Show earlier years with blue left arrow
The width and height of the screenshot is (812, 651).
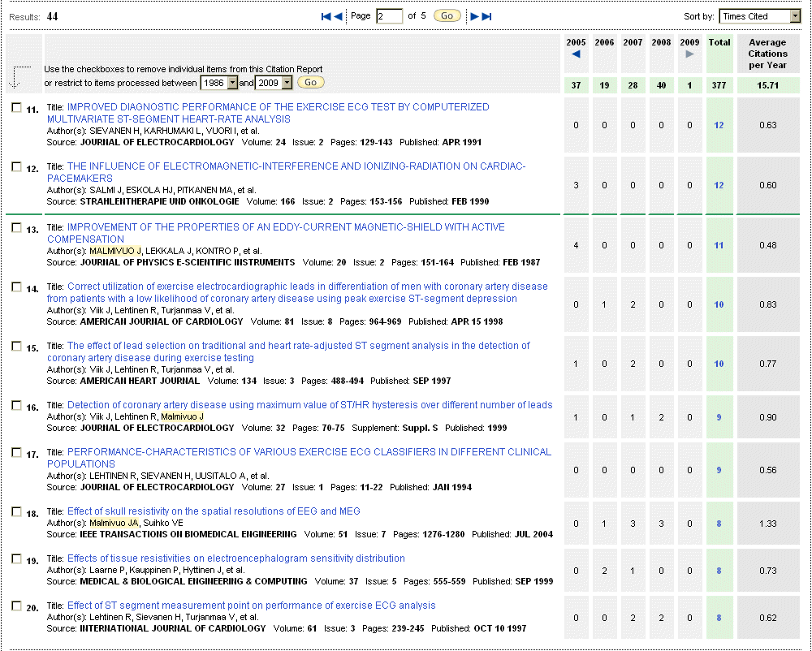click(576, 54)
